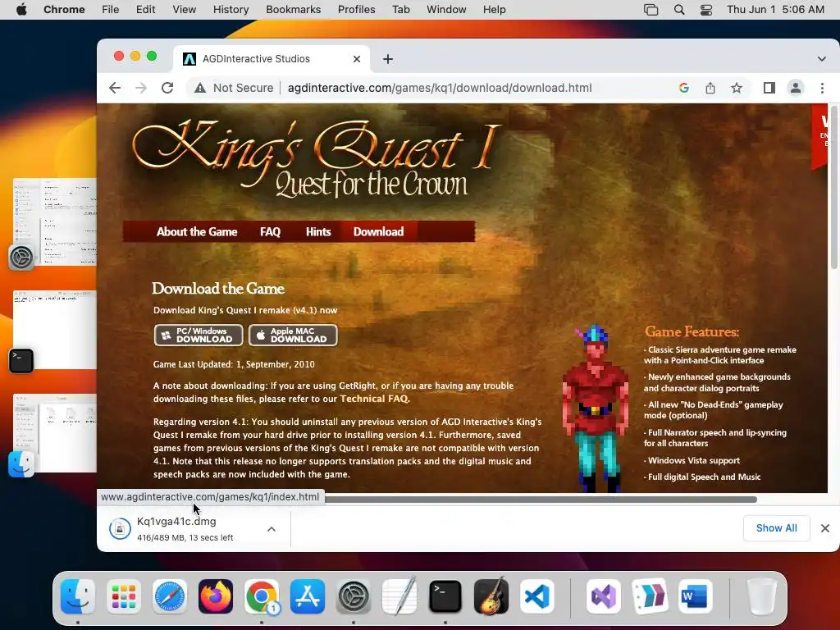Open the Hints nav tab
The width and height of the screenshot is (840, 630).
pyautogui.click(x=318, y=232)
